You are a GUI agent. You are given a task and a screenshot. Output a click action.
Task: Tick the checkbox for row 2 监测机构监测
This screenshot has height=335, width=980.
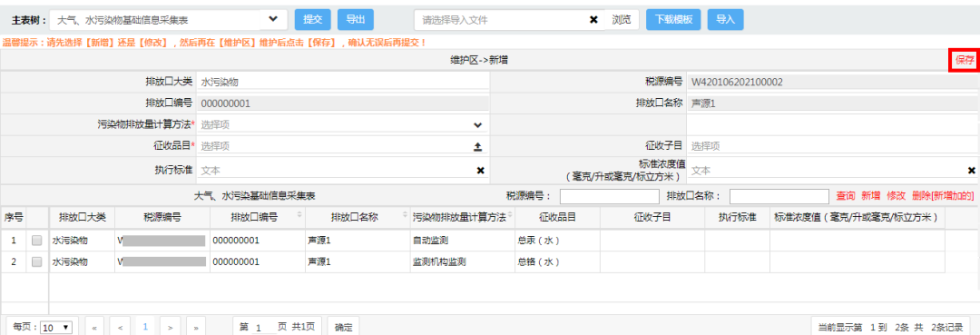coord(37,261)
